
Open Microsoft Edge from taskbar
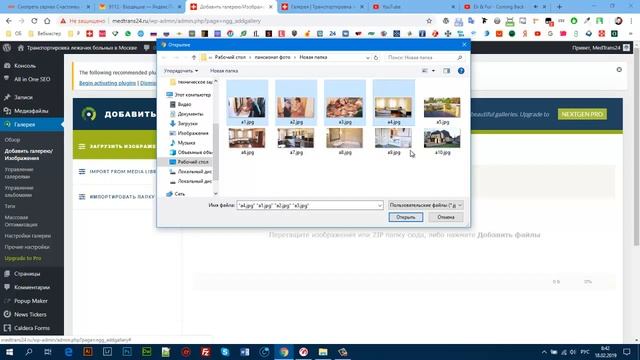pos(68,352)
